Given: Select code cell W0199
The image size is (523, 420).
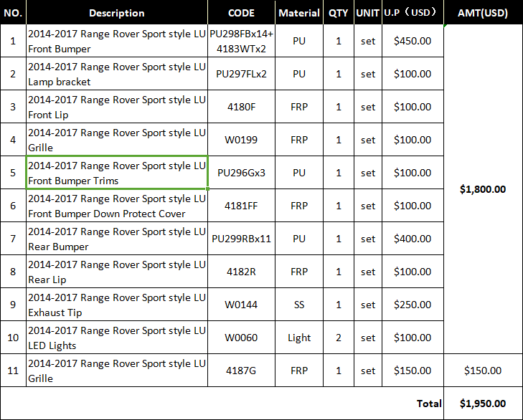Looking at the screenshot, I should point(241,140).
